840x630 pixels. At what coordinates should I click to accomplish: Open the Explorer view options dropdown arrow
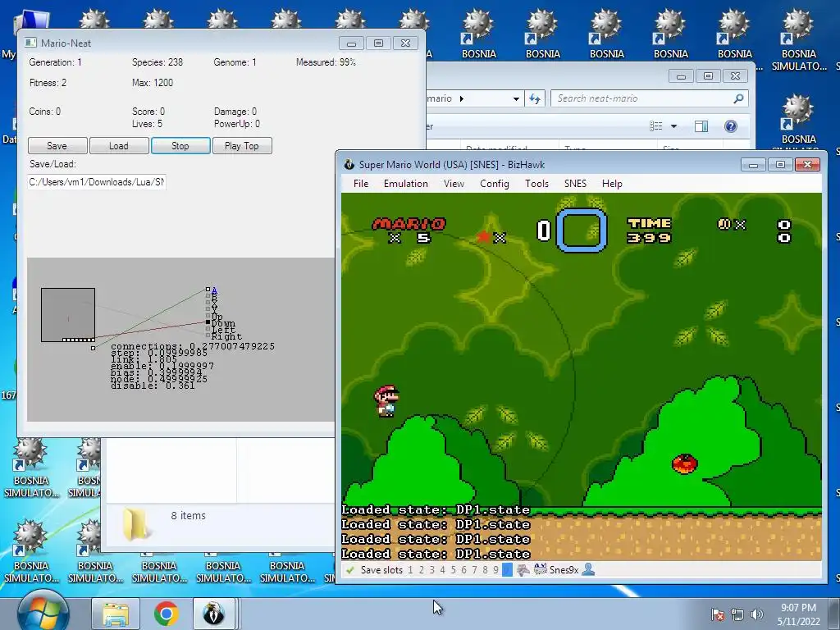coord(674,126)
